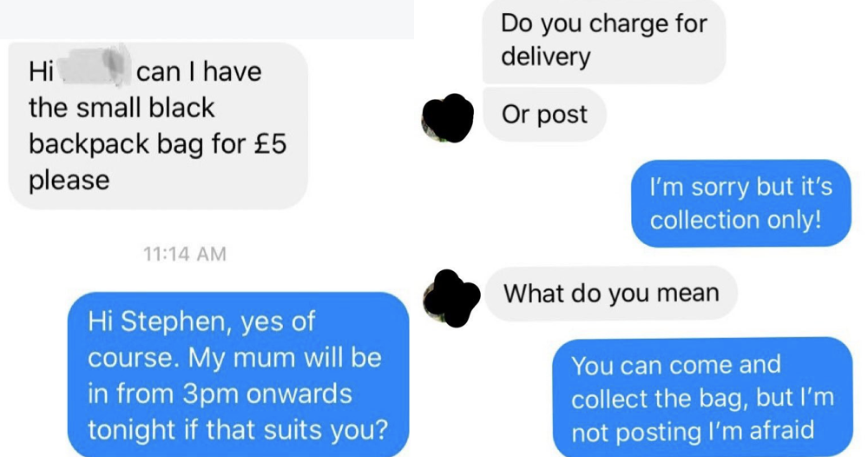The width and height of the screenshot is (868, 457).
Task: Click the "backpack bag" words in first message
Action: 115,144
